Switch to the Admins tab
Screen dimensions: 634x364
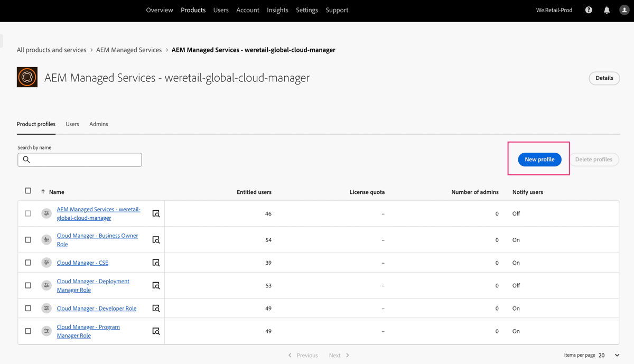98,124
